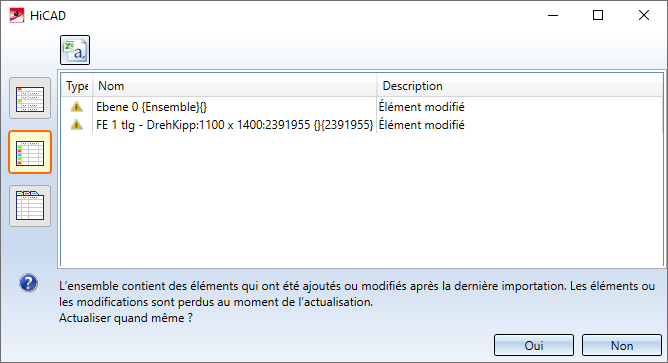Image resolution: width=668 pixels, height=363 pixels.
Task: Click the blue question mark help icon
Action: pos(29,283)
